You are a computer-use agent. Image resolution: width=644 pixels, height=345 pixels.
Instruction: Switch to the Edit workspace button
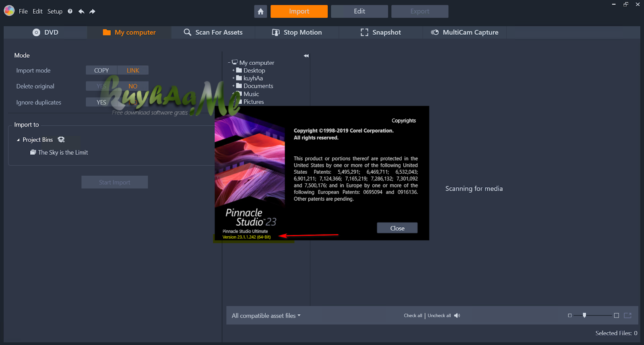coord(359,11)
